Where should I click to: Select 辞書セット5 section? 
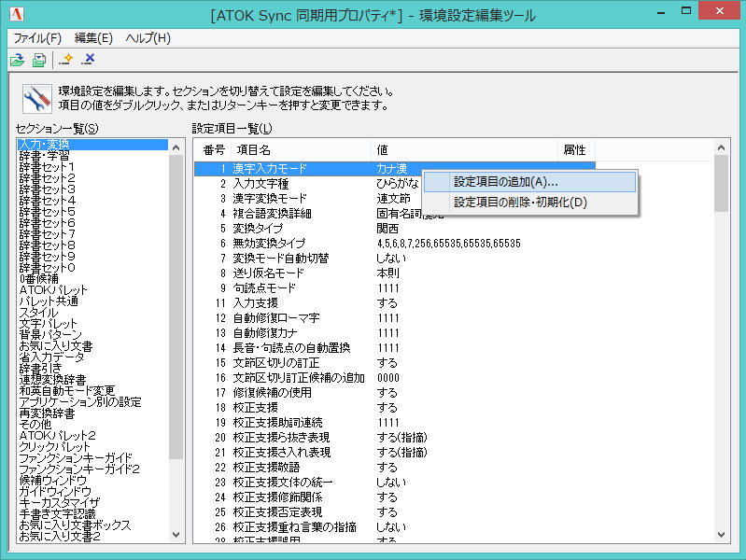[x=92, y=212]
